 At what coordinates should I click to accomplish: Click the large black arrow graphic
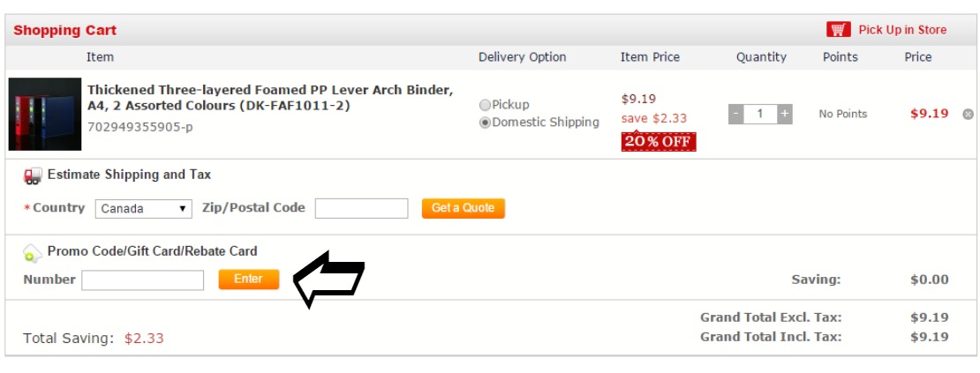[x=328, y=280]
